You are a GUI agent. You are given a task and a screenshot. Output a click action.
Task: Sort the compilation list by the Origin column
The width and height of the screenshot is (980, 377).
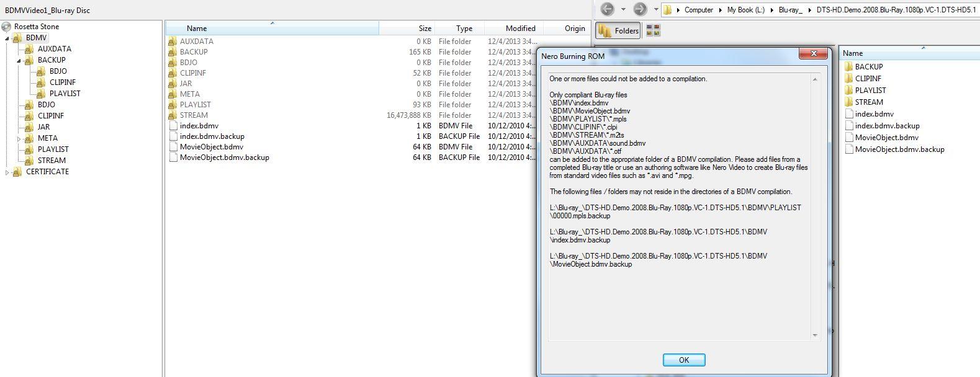point(567,28)
